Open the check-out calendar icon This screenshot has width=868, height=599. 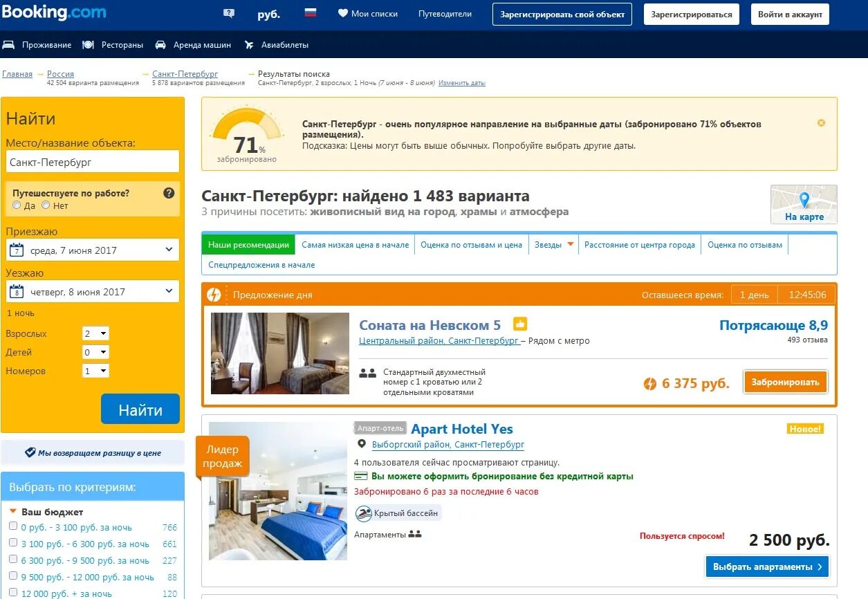[17, 291]
